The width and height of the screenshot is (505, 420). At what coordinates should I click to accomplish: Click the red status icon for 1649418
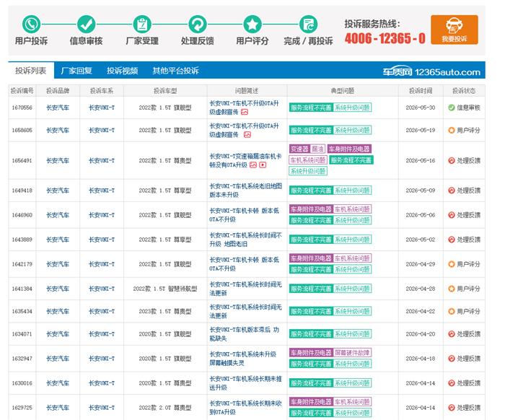tap(451, 191)
